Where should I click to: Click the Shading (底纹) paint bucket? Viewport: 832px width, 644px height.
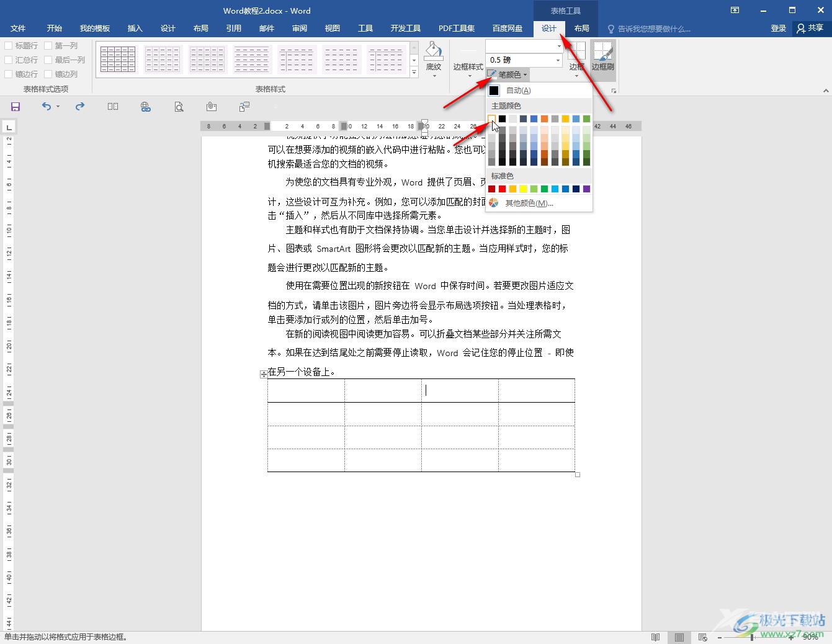pyautogui.click(x=434, y=51)
